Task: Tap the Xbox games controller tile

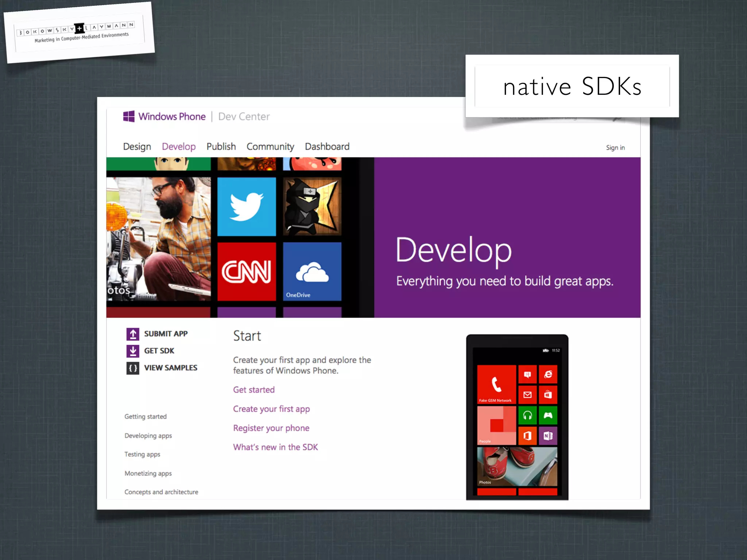Action: (548, 415)
